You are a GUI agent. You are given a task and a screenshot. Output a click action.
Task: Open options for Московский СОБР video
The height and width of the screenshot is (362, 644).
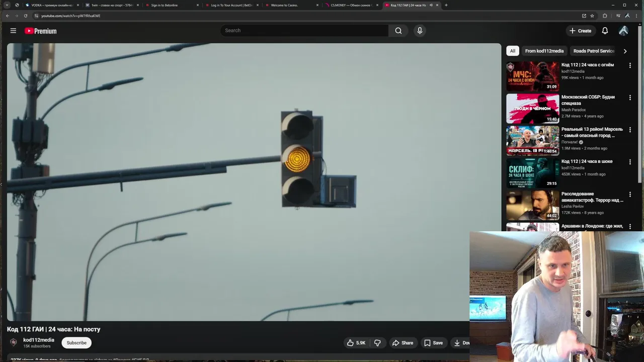(629, 98)
